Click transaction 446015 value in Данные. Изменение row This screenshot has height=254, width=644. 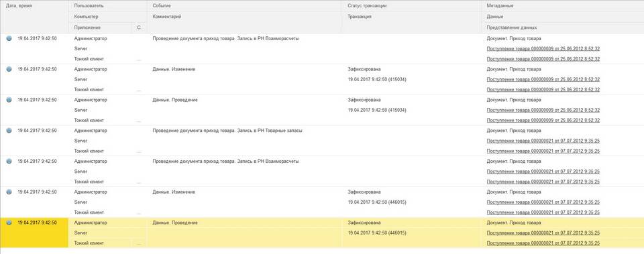377,202
